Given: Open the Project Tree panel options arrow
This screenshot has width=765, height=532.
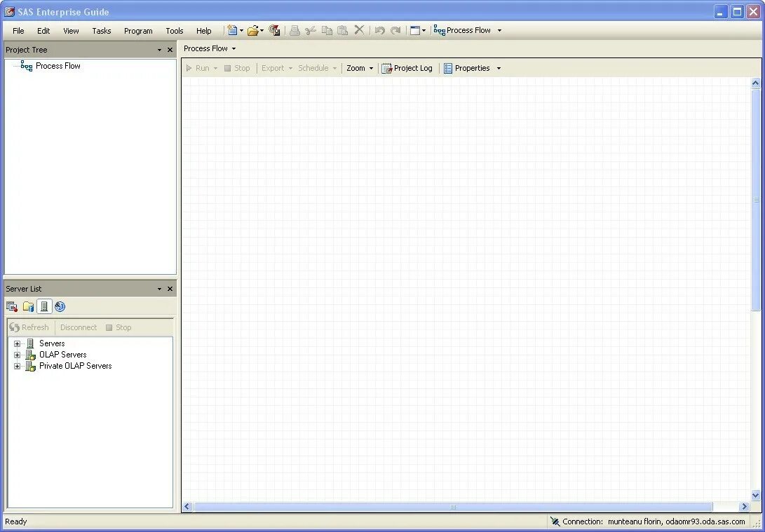Looking at the screenshot, I should (159, 50).
